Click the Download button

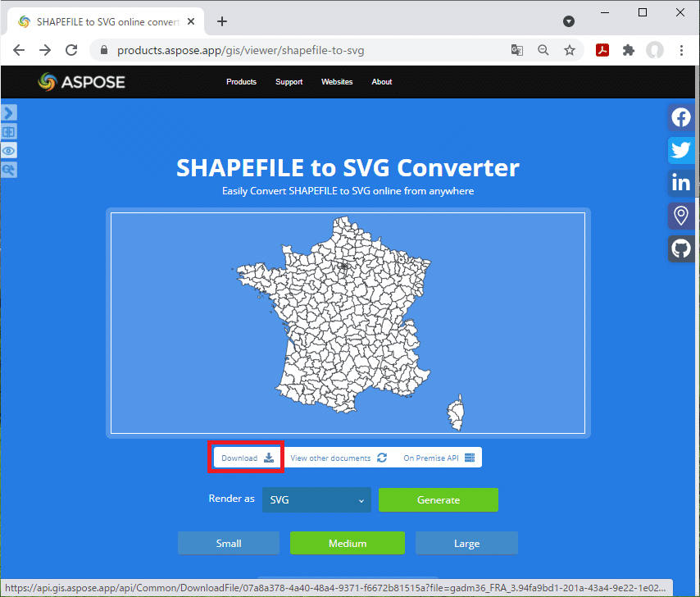pos(248,458)
